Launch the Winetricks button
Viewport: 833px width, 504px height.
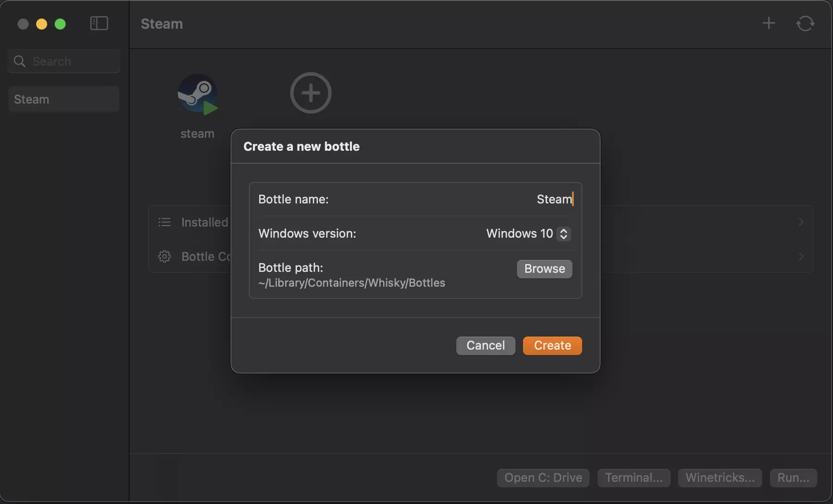point(720,478)
